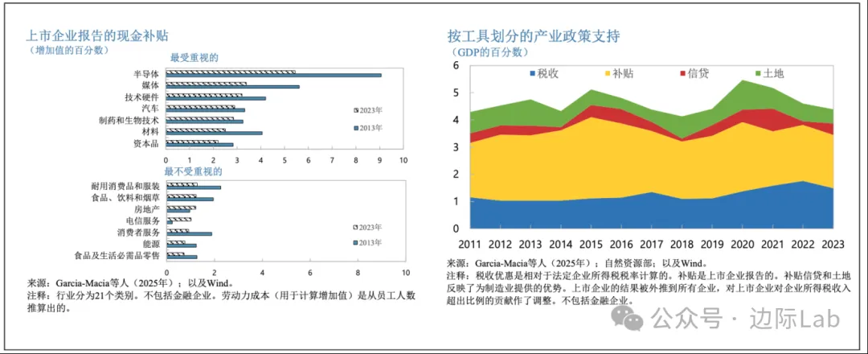Click 2023年 legend entry in 最不受重视的 chart
The image size is (868, 354).
click(367, 227)
